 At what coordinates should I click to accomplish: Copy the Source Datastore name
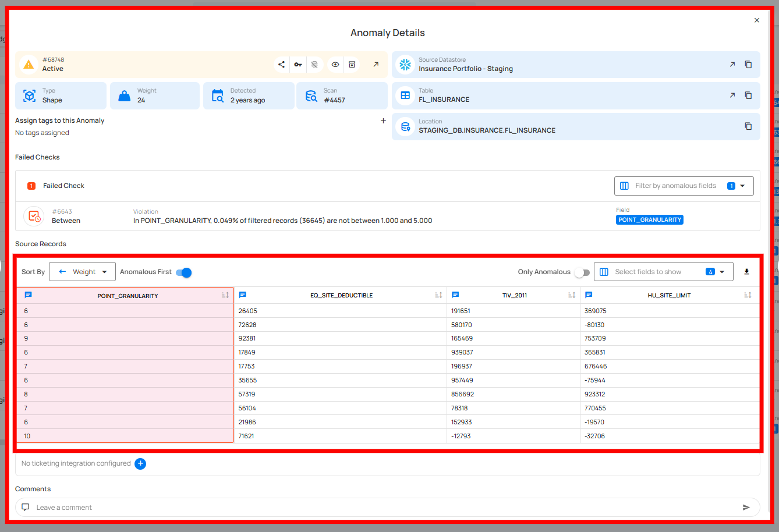point(748,65)
